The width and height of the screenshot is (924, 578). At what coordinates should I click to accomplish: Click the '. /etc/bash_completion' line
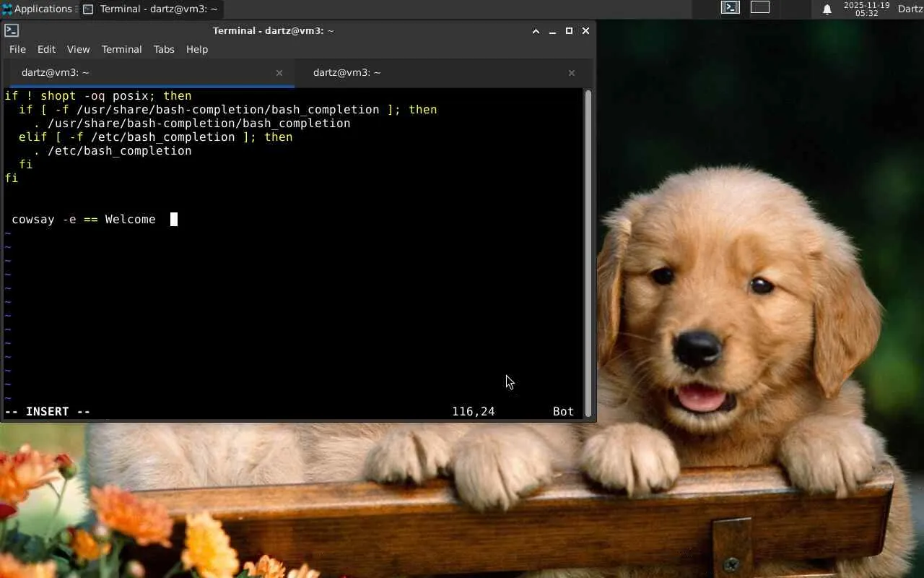[113, 151]
